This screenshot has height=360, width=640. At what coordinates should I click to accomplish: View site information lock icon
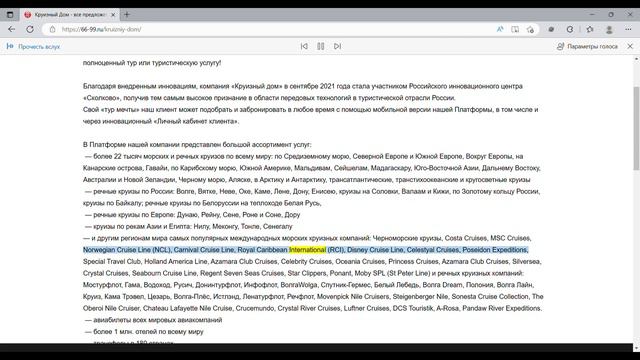click(52, 29)
